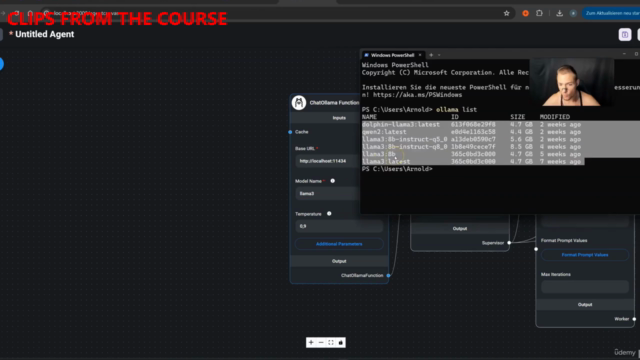
Task: Open the browser extensions puzzle icon
Action: (539, 13)
